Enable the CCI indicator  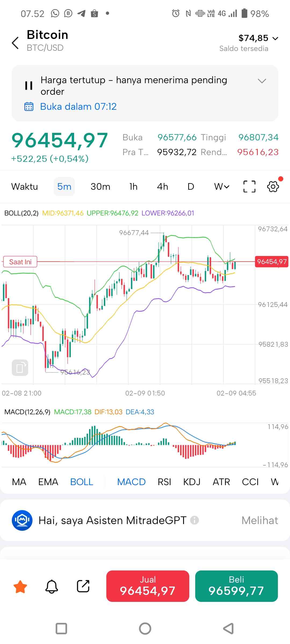point(250,482)
